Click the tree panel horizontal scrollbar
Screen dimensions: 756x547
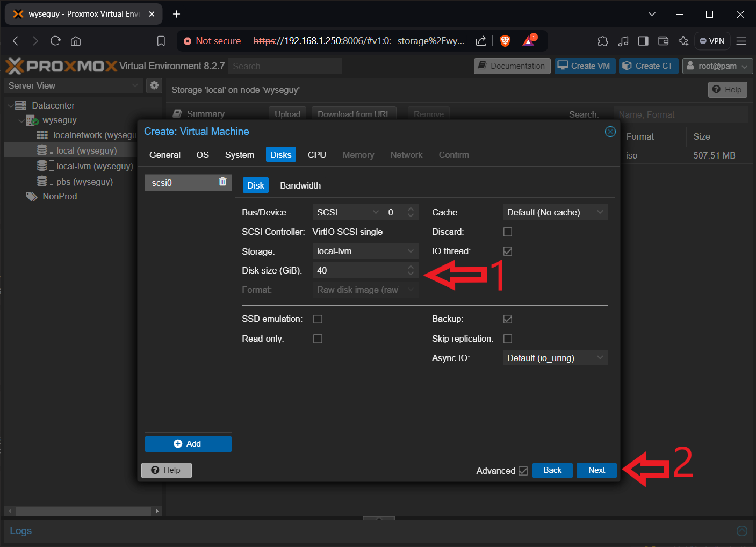point(83,511)
